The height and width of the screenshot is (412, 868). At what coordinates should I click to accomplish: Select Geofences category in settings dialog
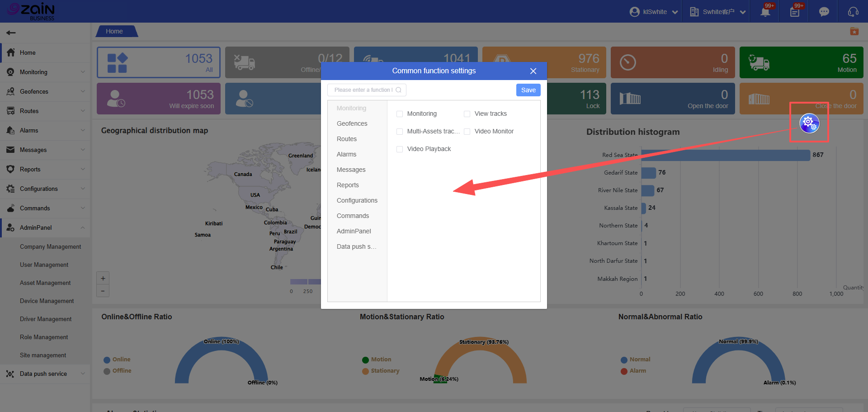point(352,123)
